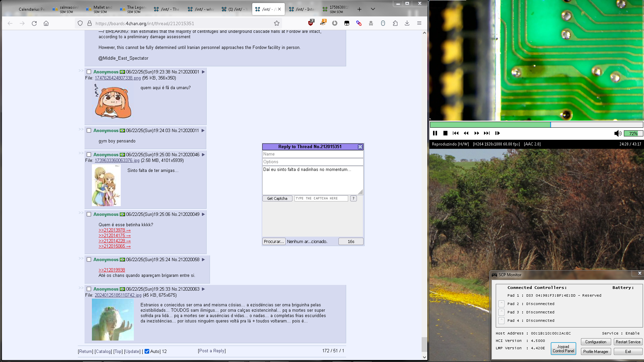Viewport: 644px width, 362px height.
Task: Open captcha help question mark button
Action: (353, 198)
